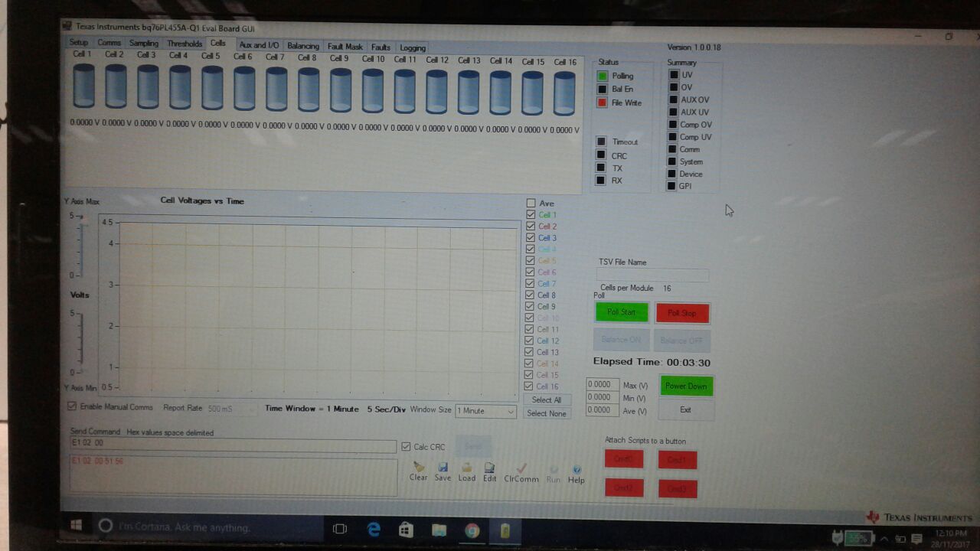The height and width of the screenshot is (551, 980).
Task: Click the green Polling status indicator
Action: point(603,76)
